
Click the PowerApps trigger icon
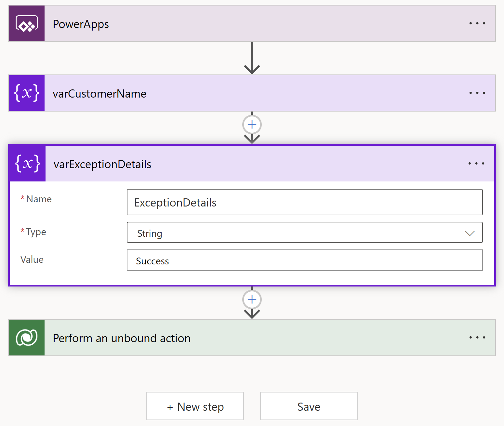click(x=27, y=24)
